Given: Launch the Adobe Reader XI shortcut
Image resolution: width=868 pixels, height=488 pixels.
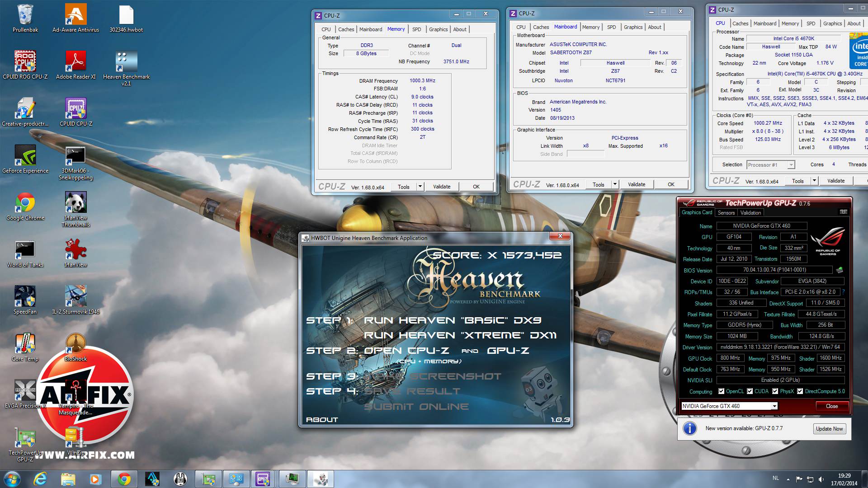Looking at the screenshot, I should (x=75, y=65).
